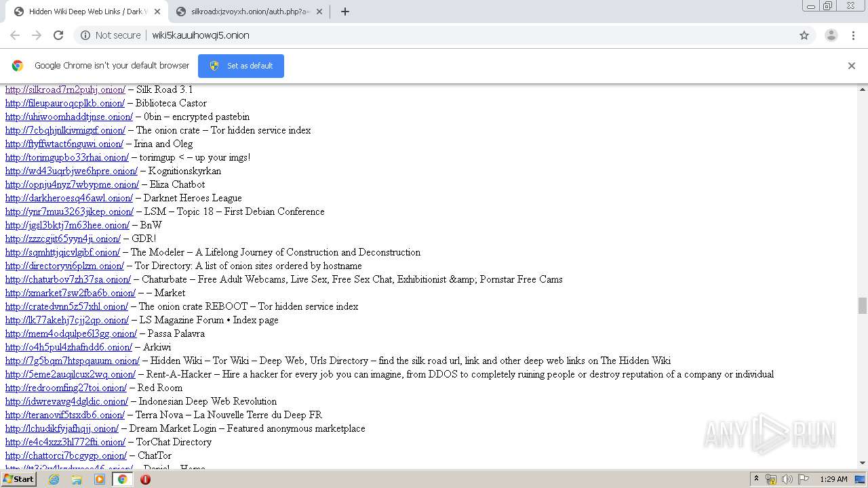Open the redroomfing27toi.onion link

66,388
